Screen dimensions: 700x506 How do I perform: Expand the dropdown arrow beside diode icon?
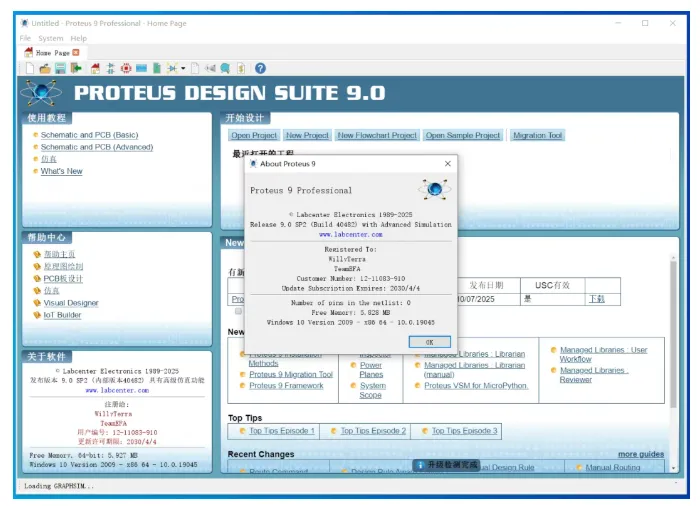183,68
